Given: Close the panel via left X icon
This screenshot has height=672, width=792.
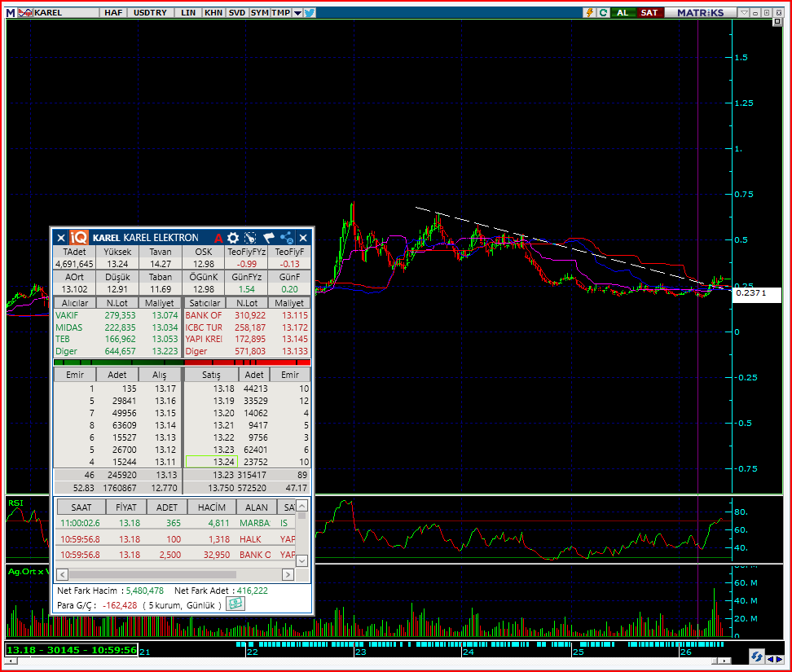Looking at the screenshot, I should 61,238.
